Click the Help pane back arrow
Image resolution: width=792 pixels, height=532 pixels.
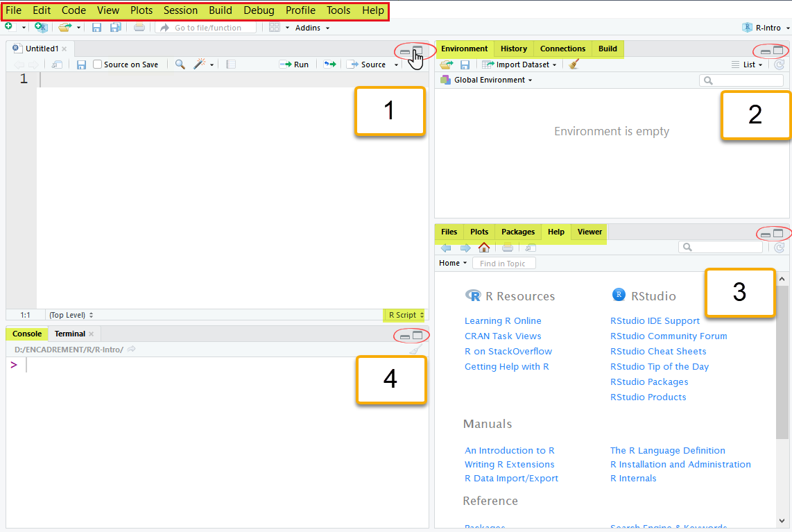(x=446, y=248)
